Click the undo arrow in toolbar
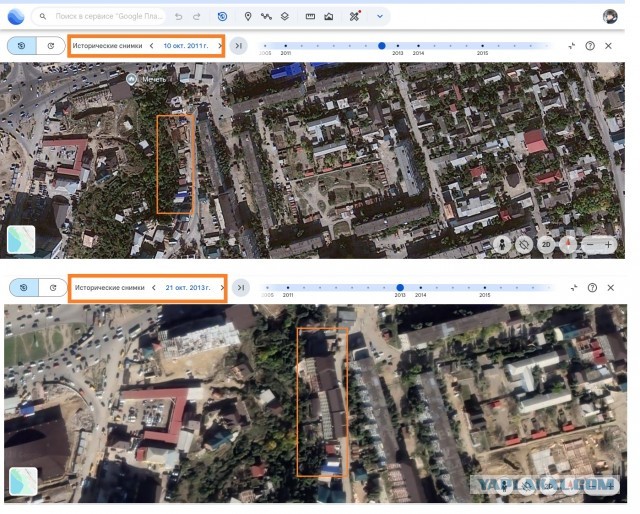The height and width of the screenshot is (514, 640). point(178,17)
